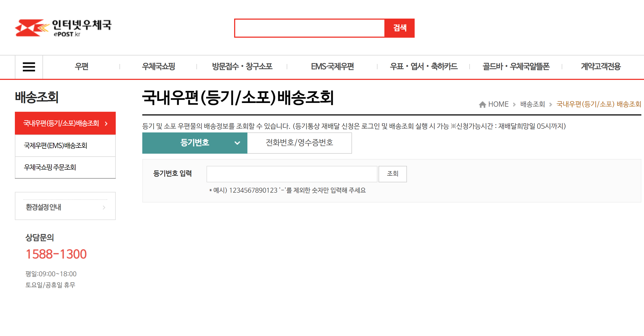
Task: Open the hamburger all-menu icon
Action: coord(29,67)
